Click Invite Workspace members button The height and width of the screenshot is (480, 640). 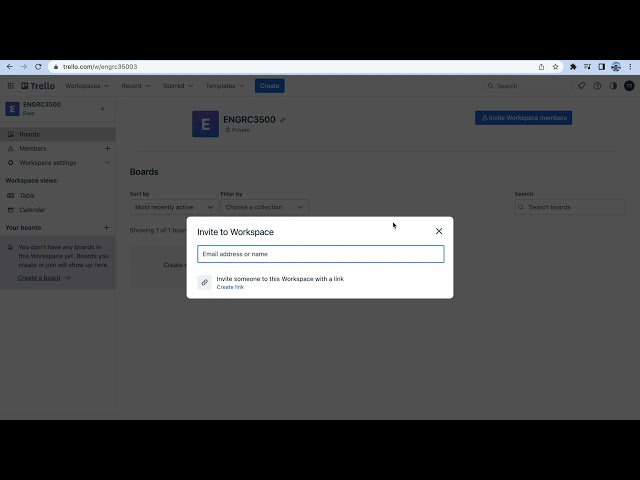(523, 118)
